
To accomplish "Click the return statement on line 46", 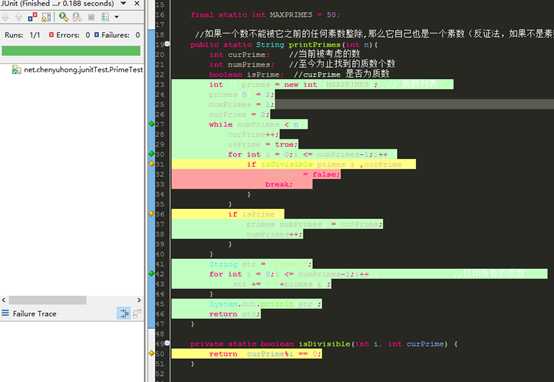I will pos(234,314).
